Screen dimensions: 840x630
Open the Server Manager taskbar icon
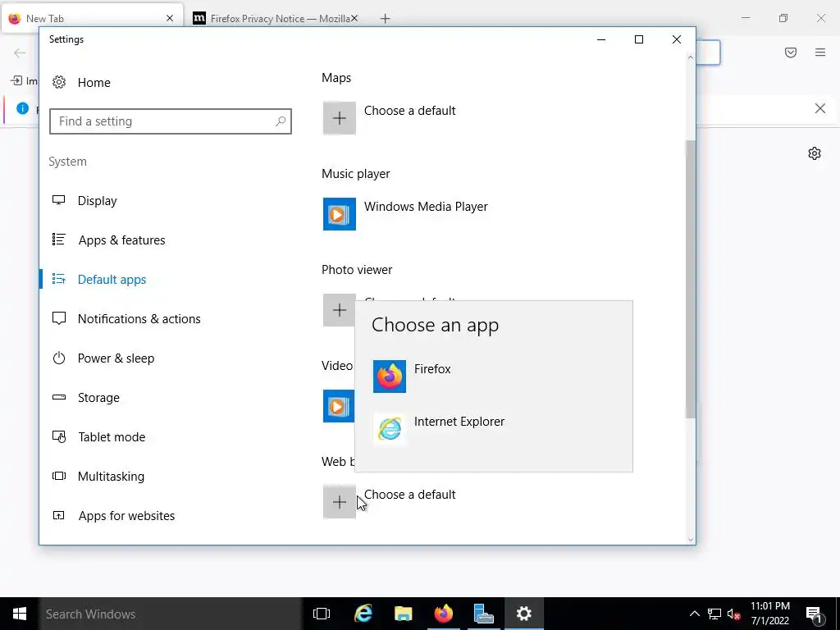tap(484, 614)
